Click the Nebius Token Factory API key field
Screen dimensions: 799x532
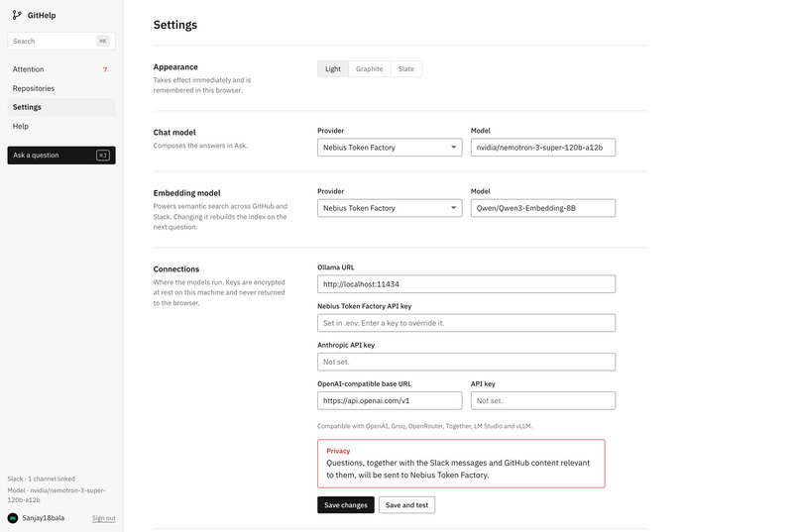tap(466, 323)
